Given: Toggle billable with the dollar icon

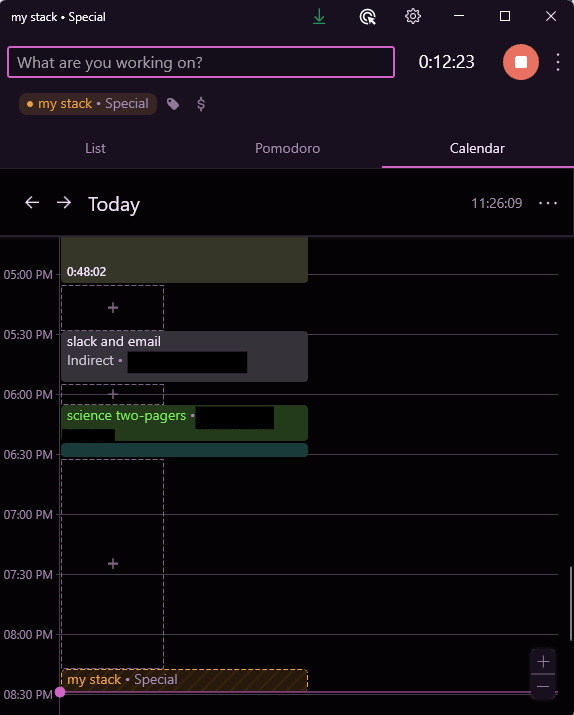Looking at the screenshot, I should [x=201, y=104].
